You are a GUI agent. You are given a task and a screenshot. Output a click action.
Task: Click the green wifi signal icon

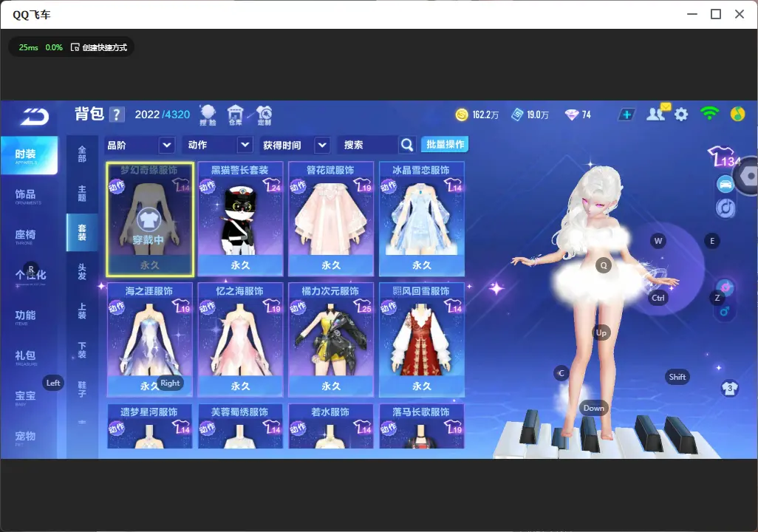tap(709, 113)
